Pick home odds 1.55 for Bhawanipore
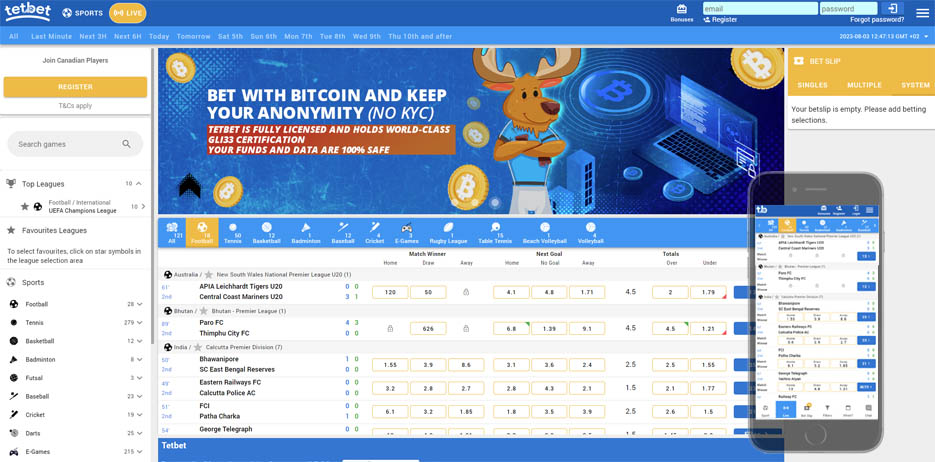This screenshot has width=935, height=462. click(x=390, y=365)
